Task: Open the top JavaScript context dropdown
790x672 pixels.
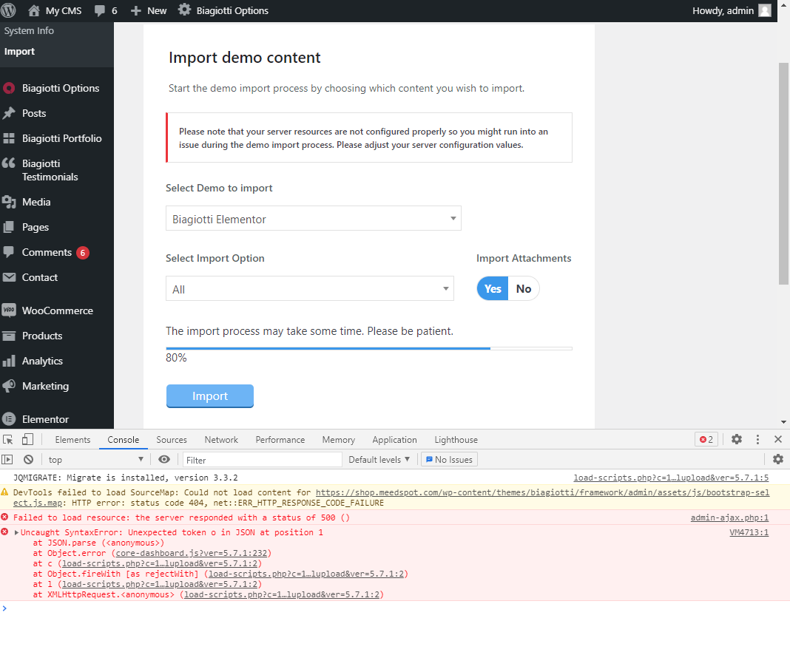Action: click(95, 460)
